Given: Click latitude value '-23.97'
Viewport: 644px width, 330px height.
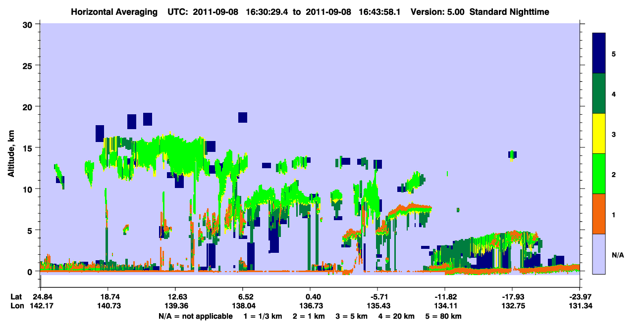Looking at the screenshot, I should (580, 296).
